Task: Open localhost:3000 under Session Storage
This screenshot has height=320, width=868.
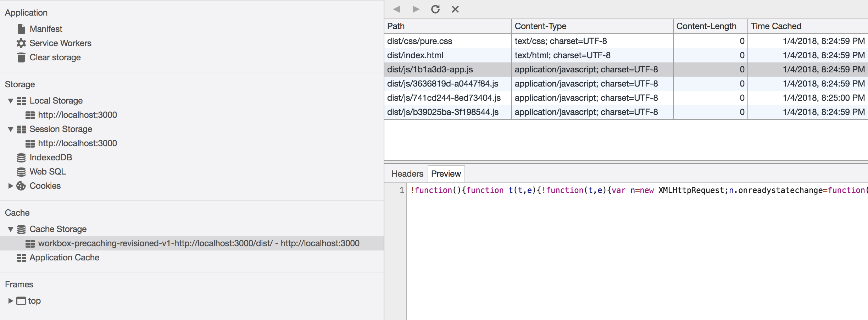Action: tap(77, 143)
